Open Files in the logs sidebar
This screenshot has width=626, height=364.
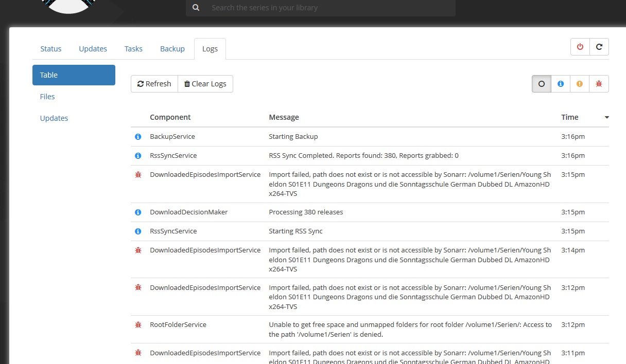74,97
